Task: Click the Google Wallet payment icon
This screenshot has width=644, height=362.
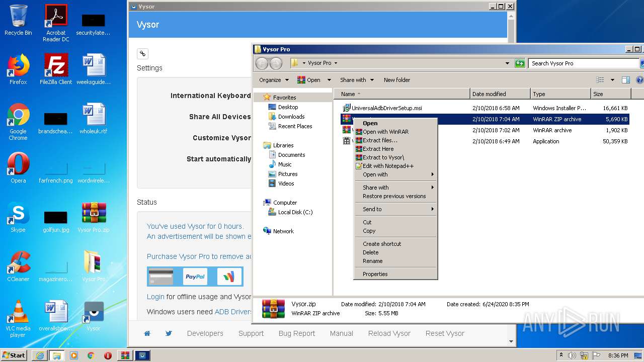Action: 229,277
